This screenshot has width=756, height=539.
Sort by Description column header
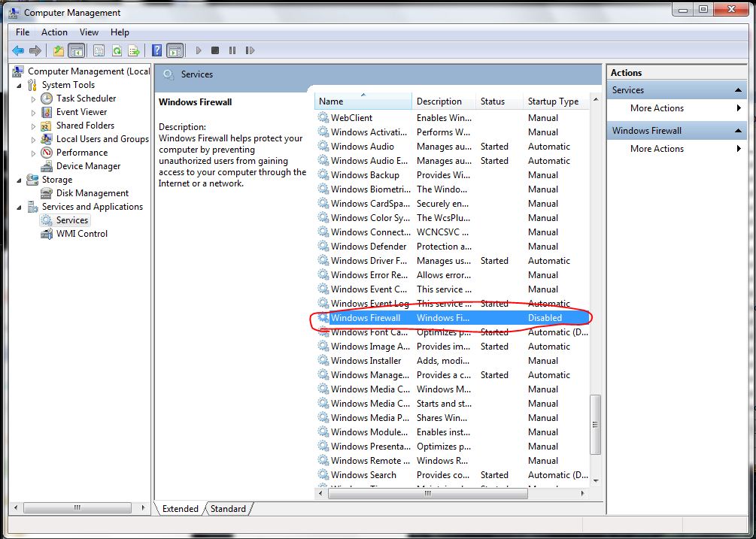444,101
